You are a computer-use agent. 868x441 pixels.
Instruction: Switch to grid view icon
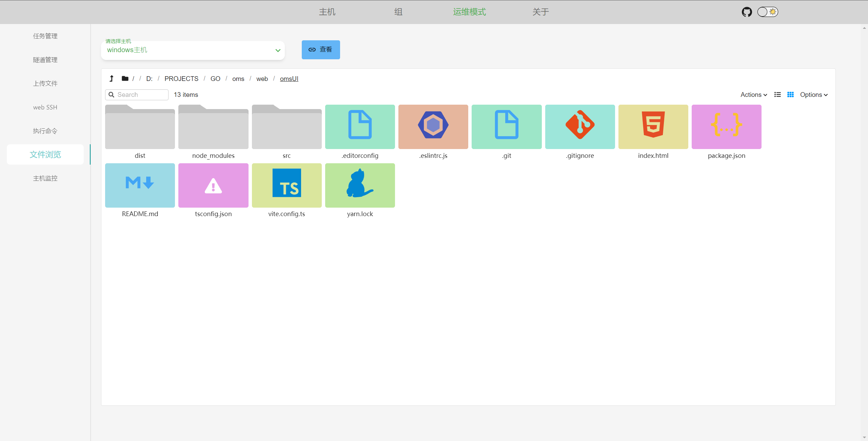coord(790,94)
